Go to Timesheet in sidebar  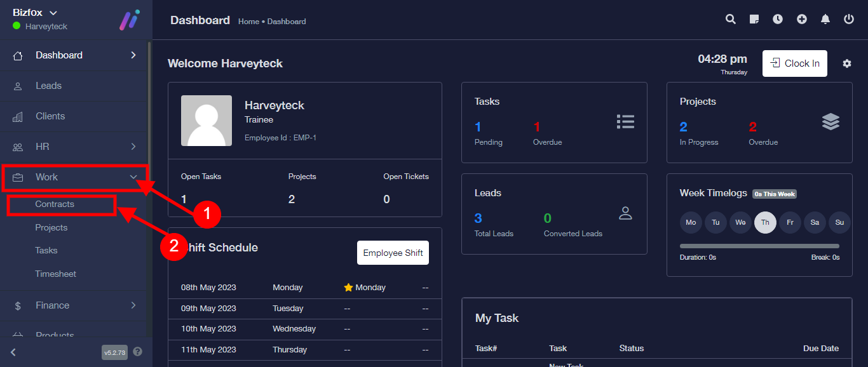(55, 274)
